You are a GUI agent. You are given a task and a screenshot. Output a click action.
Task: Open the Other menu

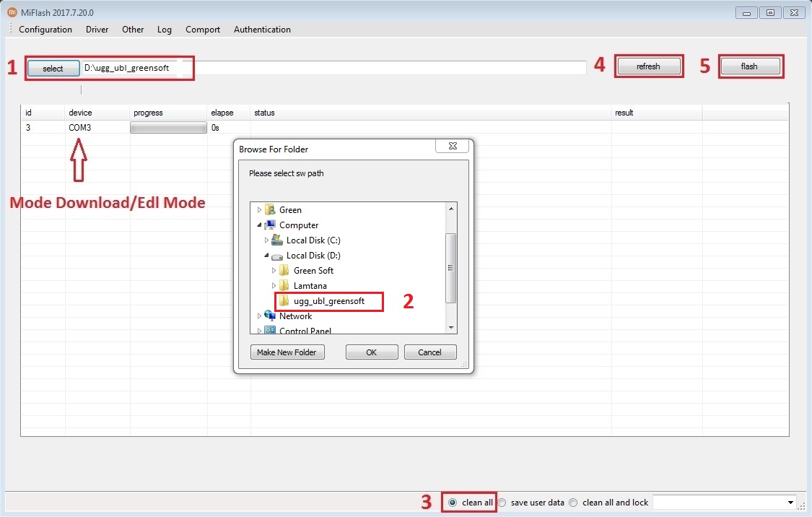coord(133,30)
